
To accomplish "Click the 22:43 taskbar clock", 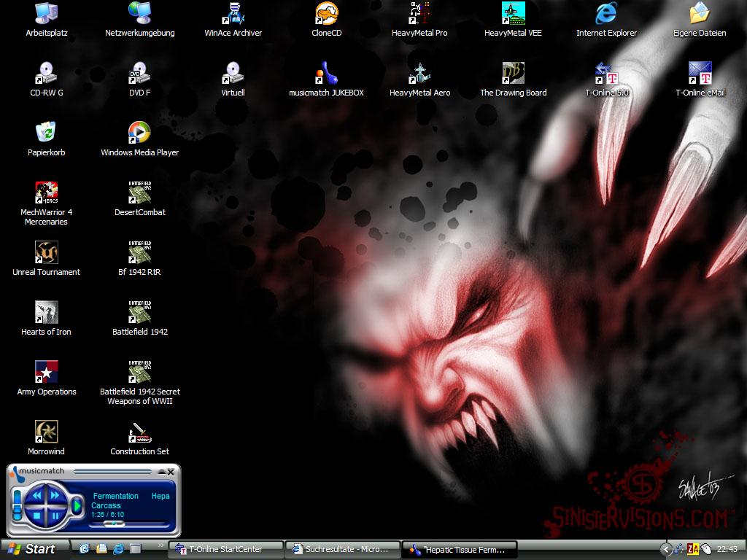I will coord(727,550).
